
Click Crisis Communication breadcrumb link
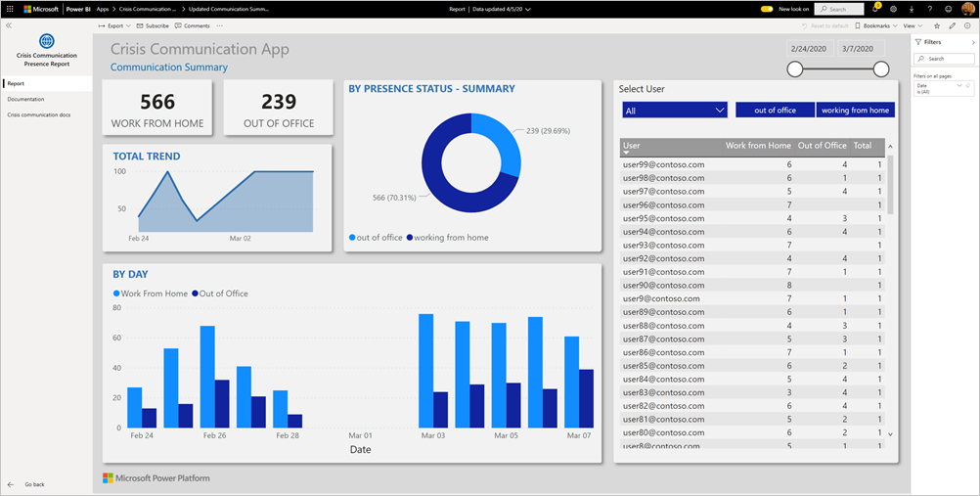[148, 10]
